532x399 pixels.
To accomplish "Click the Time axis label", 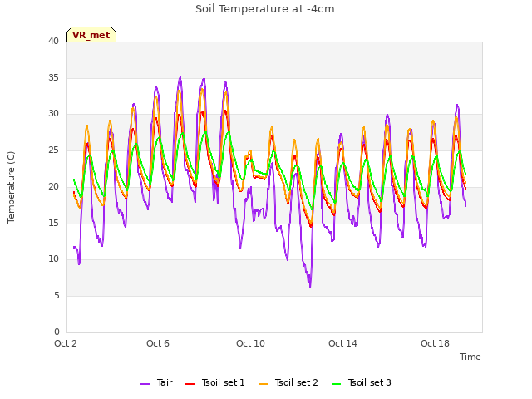I will tap(470, 357).
